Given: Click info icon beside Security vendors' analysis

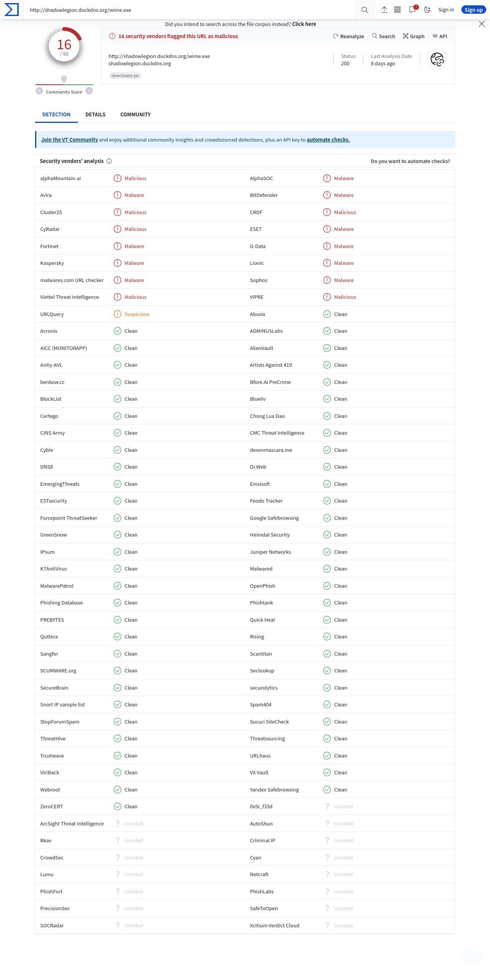Looking at the screenshot, I should pyautogui.click(x=109, y=161).
